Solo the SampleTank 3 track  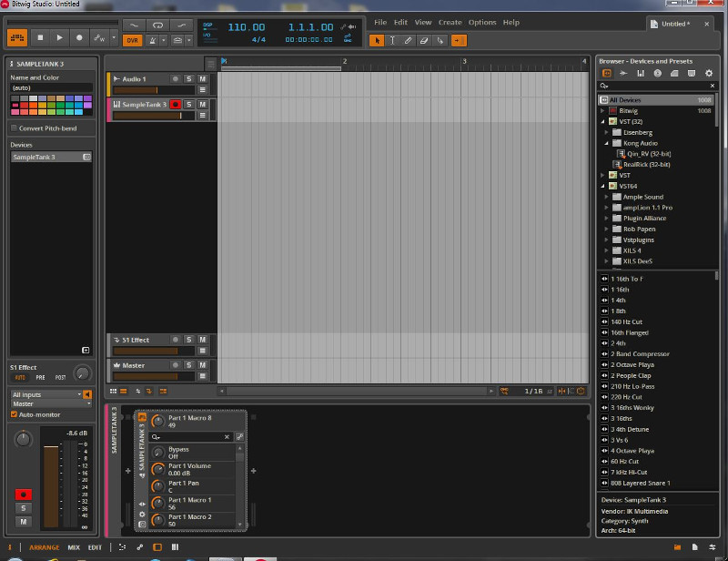[x=188, y=105]
